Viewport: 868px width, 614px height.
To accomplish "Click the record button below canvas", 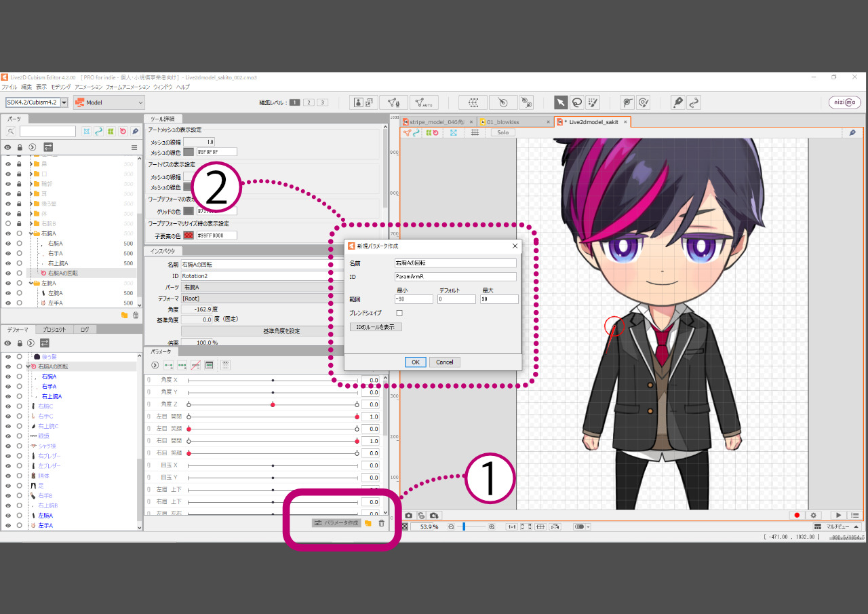I will 797,516.
